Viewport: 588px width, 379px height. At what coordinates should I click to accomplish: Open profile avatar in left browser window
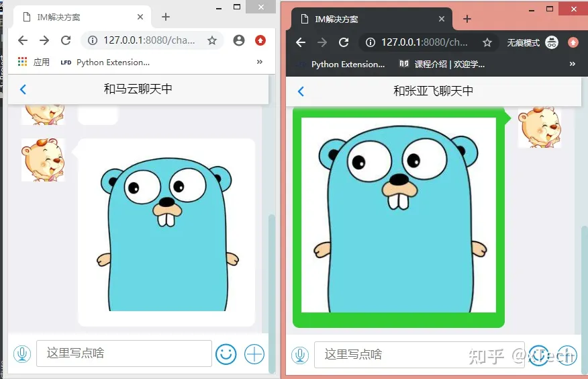click(239, 40)
